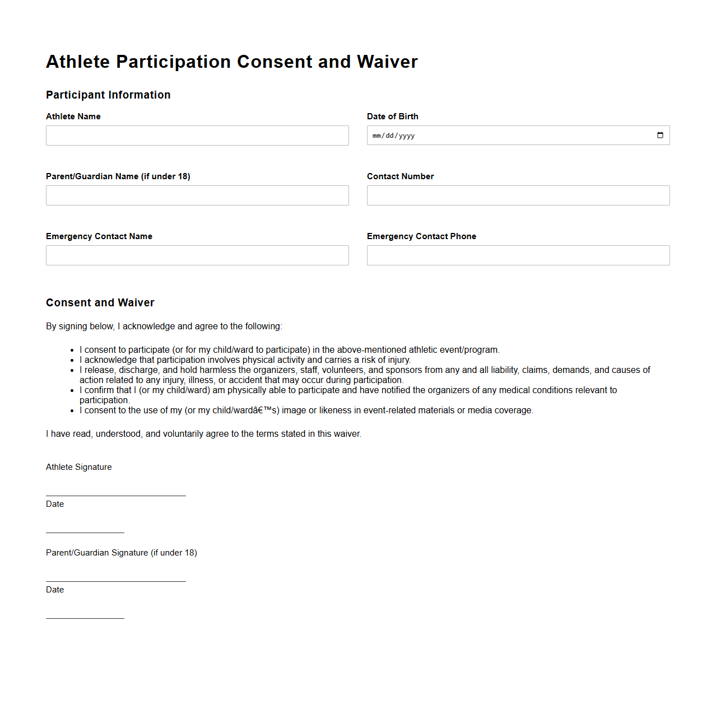This screenshot has width=716, height=728.
Task: Select the Emergency Contact Phone field
Action: (518, 255)
